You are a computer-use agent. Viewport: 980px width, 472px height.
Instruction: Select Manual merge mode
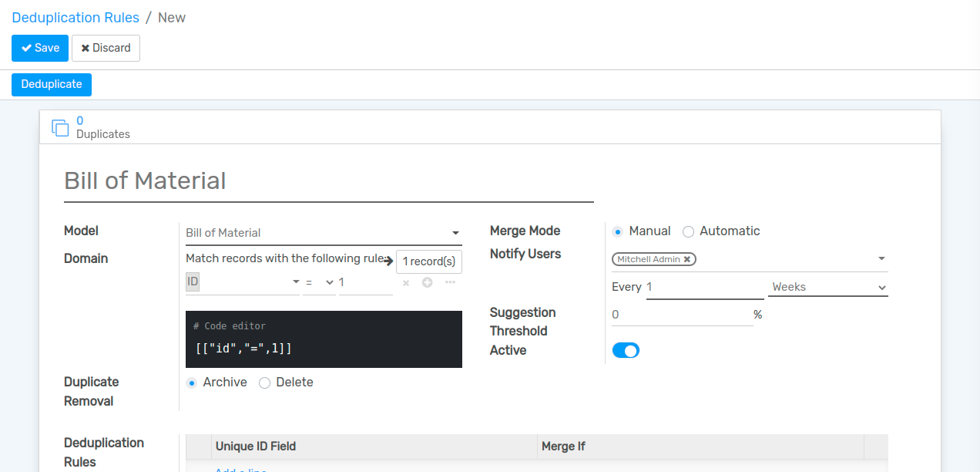click(x=618, y=231)
